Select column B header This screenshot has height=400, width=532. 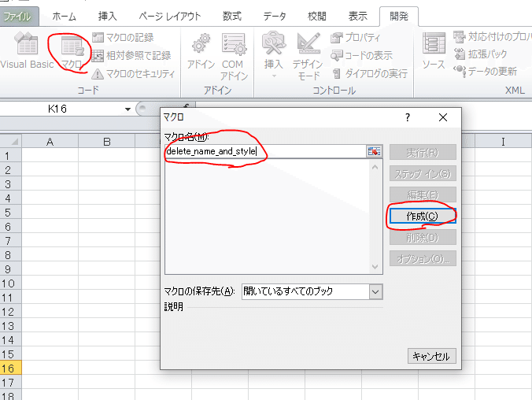tap(106, 141)
